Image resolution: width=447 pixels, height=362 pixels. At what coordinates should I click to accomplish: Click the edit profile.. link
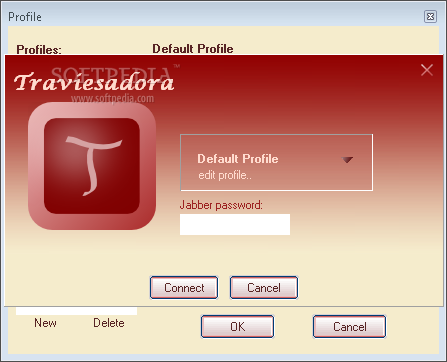[x=225, y=175]
